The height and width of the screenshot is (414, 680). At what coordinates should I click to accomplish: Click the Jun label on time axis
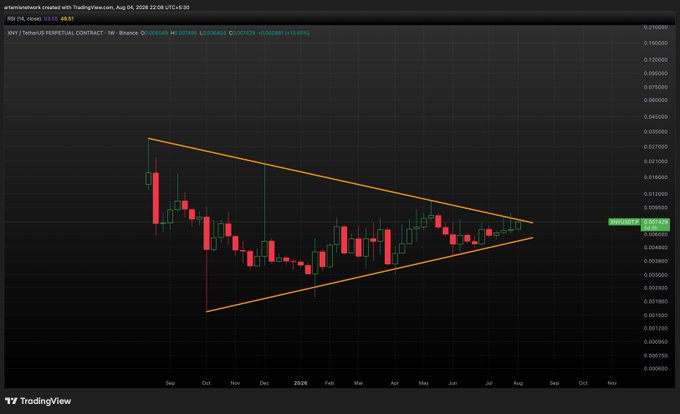tap(453, 383)
